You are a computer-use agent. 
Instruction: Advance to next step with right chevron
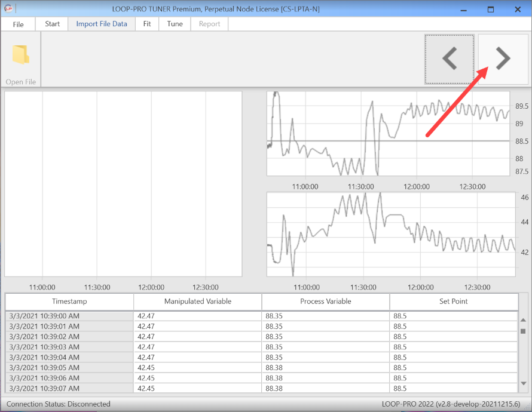503,59
